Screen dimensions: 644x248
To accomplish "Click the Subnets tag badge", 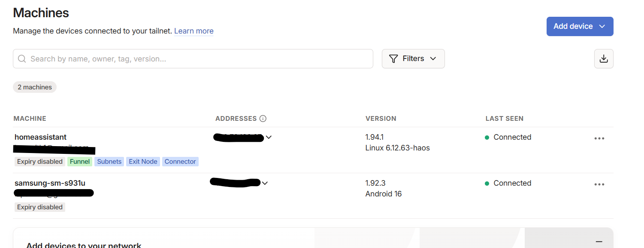I will coord(109,162).
